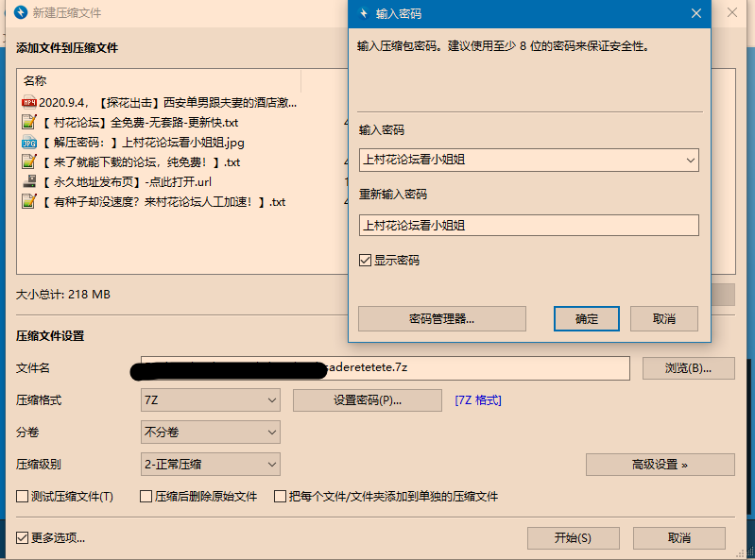The height and width of the screenshot is (560, 755).
Task: Expand the password history dropdown arrow
Action: pyautogui.click(x=691, y=161)
